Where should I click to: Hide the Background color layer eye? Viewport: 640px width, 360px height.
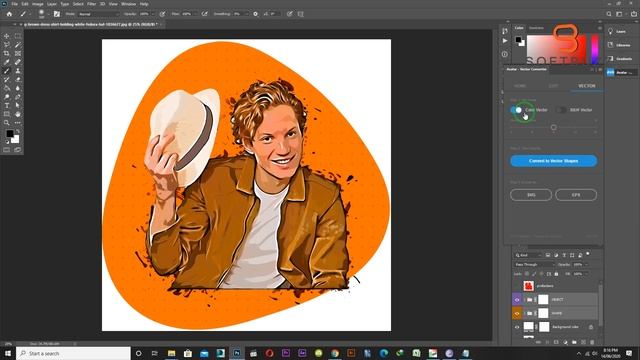(517, 327)
